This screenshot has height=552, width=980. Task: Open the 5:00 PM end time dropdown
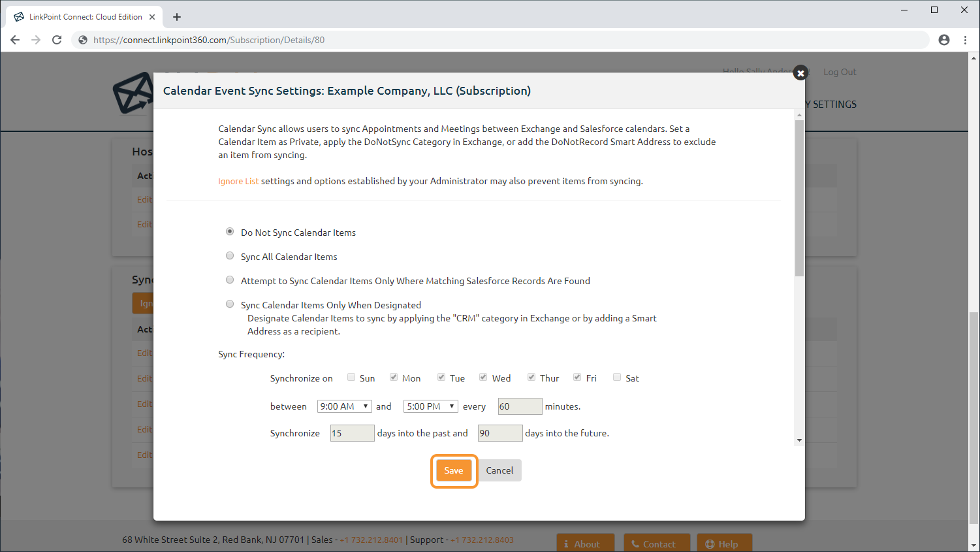431,406
